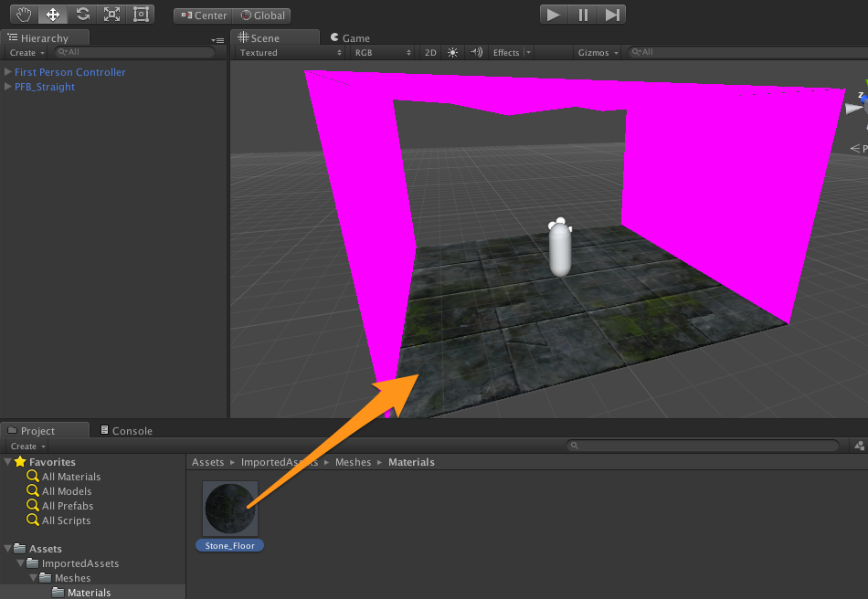The width and height of the screenshot is (868, 599).
Task: Select All Scripts saved search
Action: [58, 520]
